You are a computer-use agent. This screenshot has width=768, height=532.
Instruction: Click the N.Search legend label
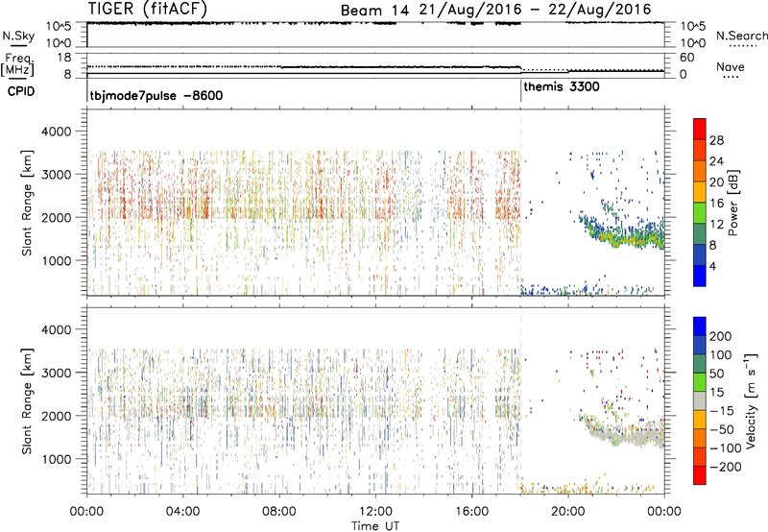click(741, 36)
